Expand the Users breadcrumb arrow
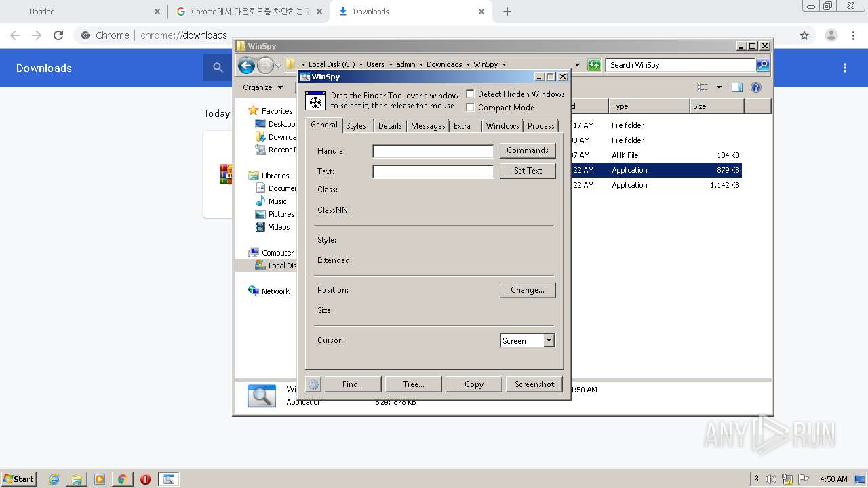This screenshot has width=868, height=488. coord(391,65)
